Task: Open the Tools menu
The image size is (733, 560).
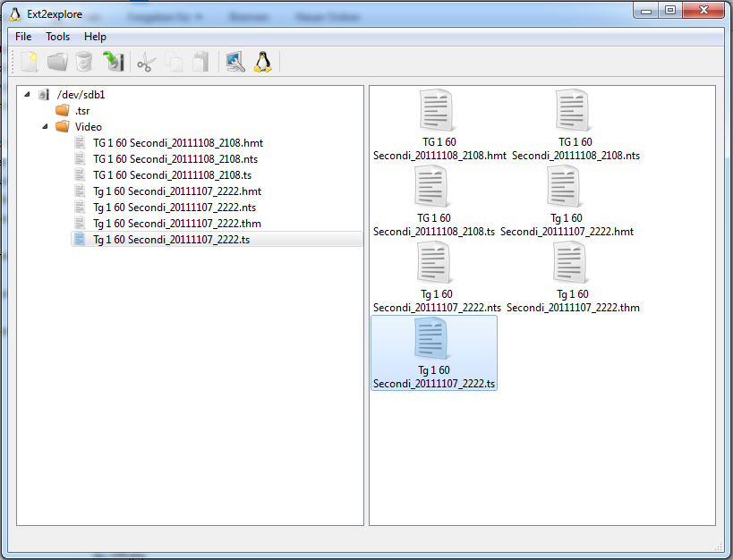Action: 58,37
